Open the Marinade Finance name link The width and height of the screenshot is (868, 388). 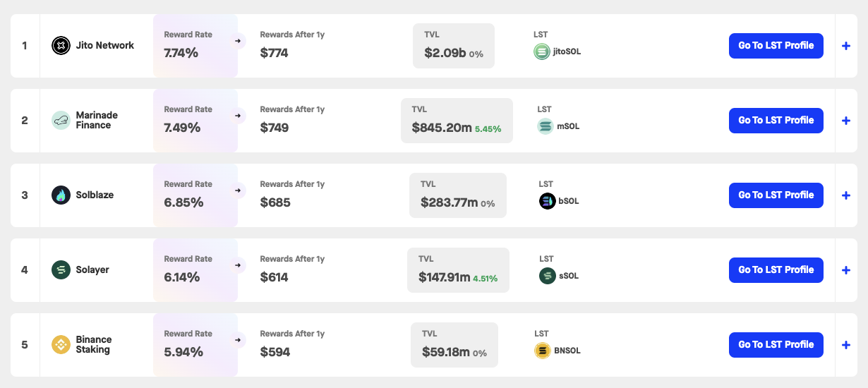point(97,121)
